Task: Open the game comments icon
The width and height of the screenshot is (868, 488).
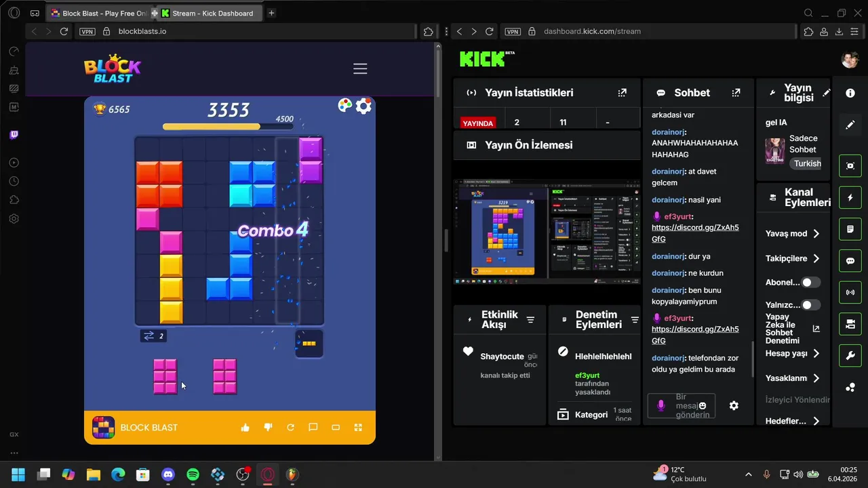Action: coord(313,428)
